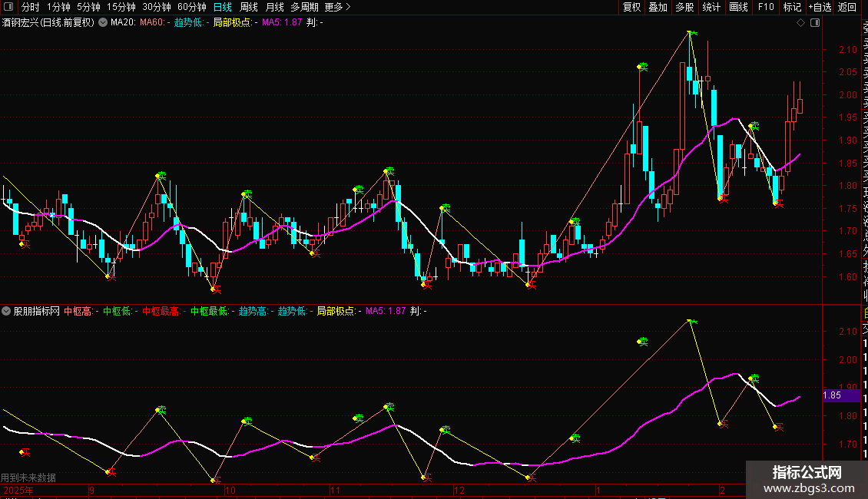Click the 叠加 overlay button

tap(658, 7)
